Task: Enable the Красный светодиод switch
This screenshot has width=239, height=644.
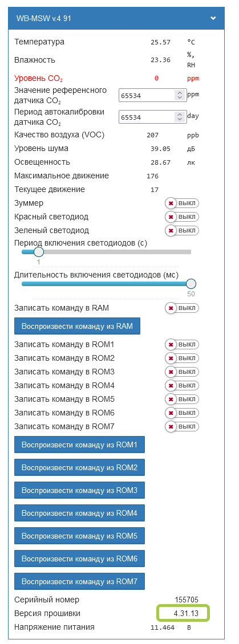Action: click(x=182, y=217)
